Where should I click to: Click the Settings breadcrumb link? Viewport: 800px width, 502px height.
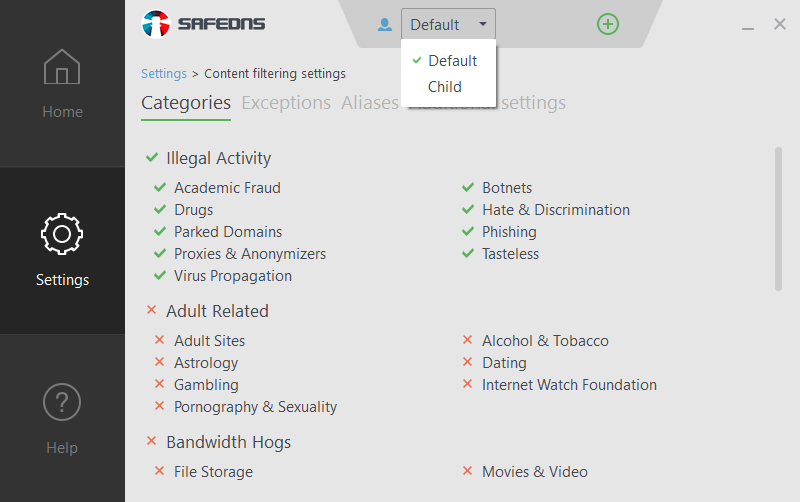(x=164, y=74)
